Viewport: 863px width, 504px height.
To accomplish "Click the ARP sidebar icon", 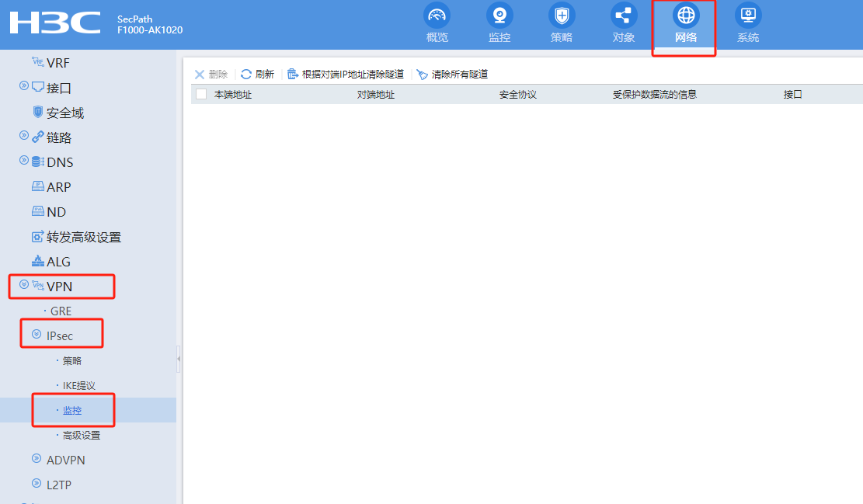I will pyautogui.click(x=38, y=186).
